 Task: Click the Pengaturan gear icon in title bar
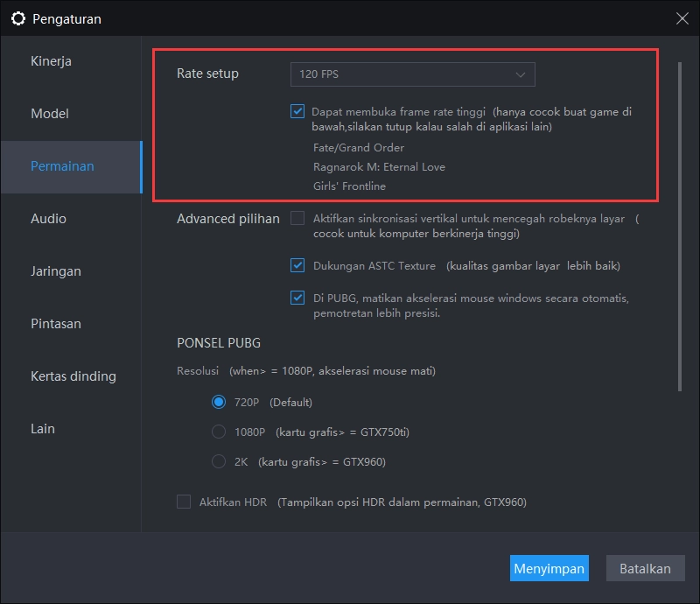(17, 18)
